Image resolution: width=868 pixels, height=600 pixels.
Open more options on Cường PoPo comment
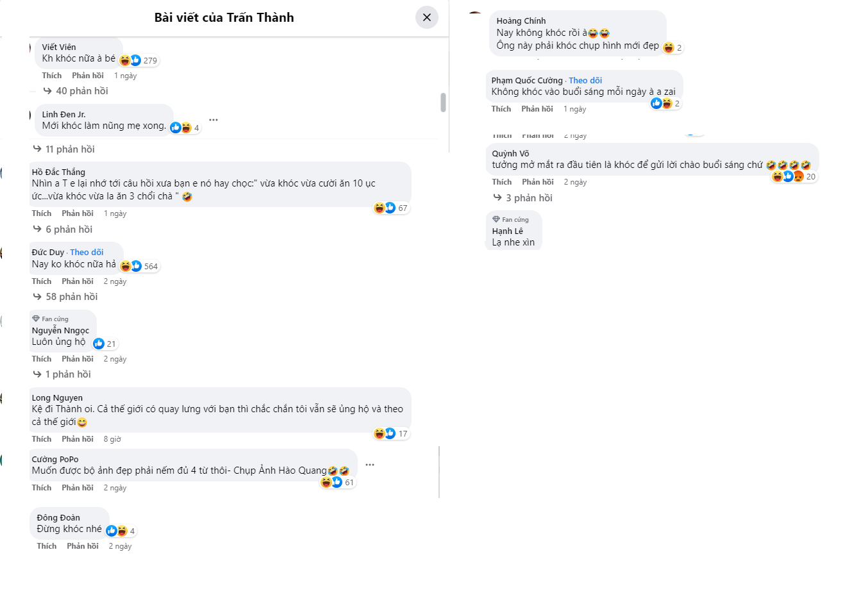tap(370, 465)
